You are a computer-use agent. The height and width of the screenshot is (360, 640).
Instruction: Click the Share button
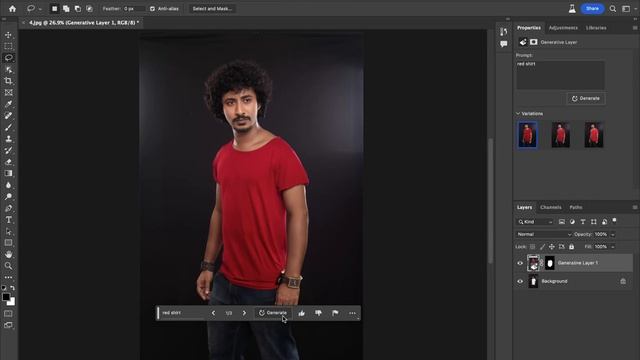point(592,9)
